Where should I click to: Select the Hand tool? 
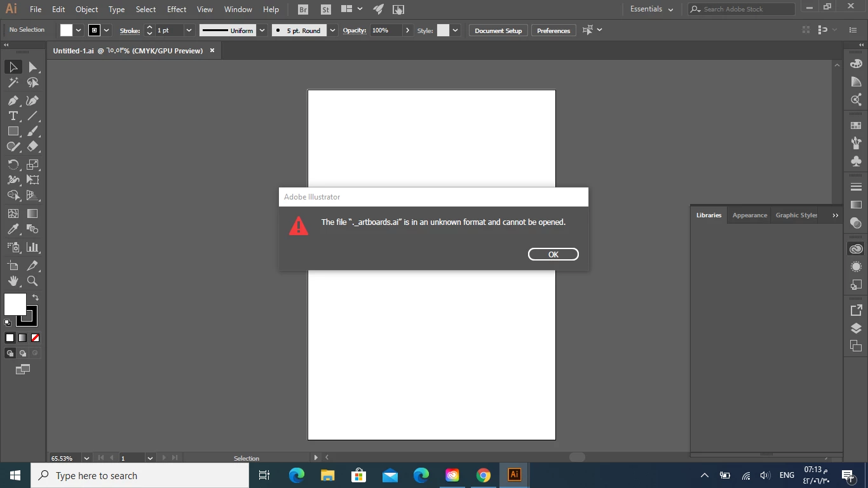13,281
